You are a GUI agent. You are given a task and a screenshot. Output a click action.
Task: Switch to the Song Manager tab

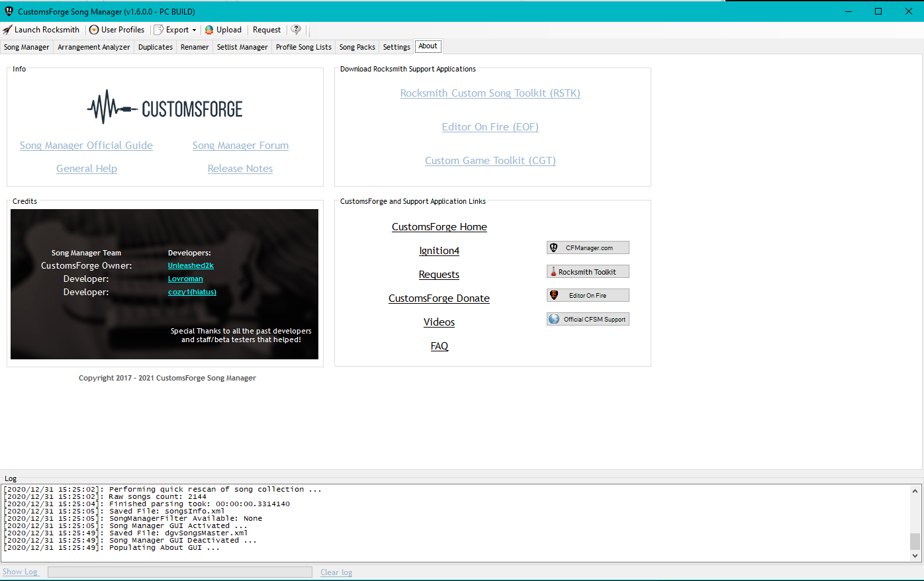click(26, 46)
